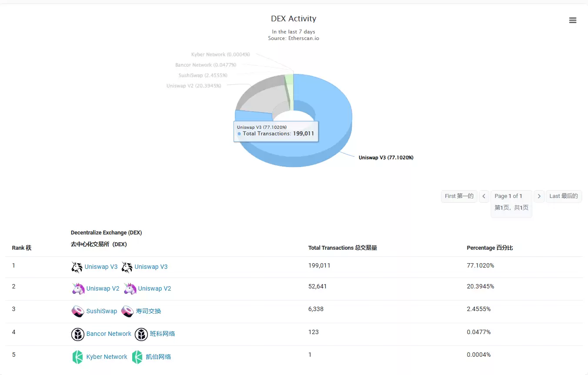The height and width of the screenshot is (375, 588).
Task: Click the Last 最后的 pagination button
Action: click(x=563, y=196)
